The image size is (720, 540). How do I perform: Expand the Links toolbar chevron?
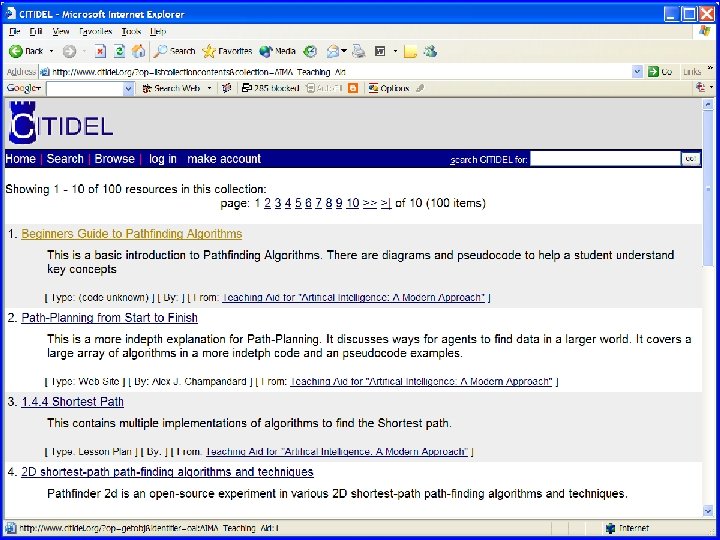pos(710,69)
